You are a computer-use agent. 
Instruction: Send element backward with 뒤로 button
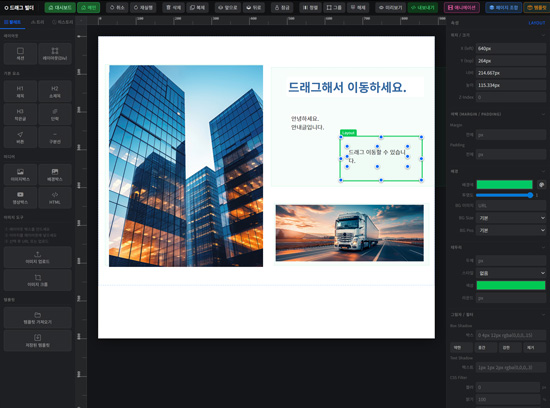tap(254, 7)
